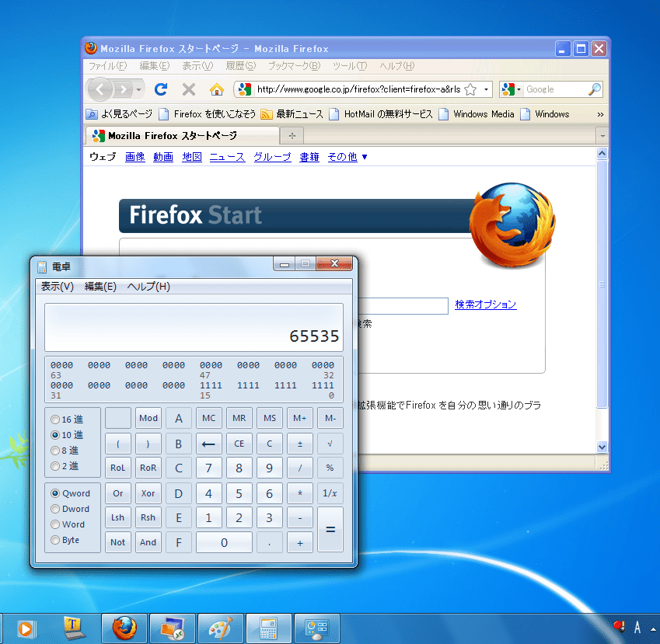Open the list all tabs dropdown
660x644 pixels.
[x=602, y=135]
